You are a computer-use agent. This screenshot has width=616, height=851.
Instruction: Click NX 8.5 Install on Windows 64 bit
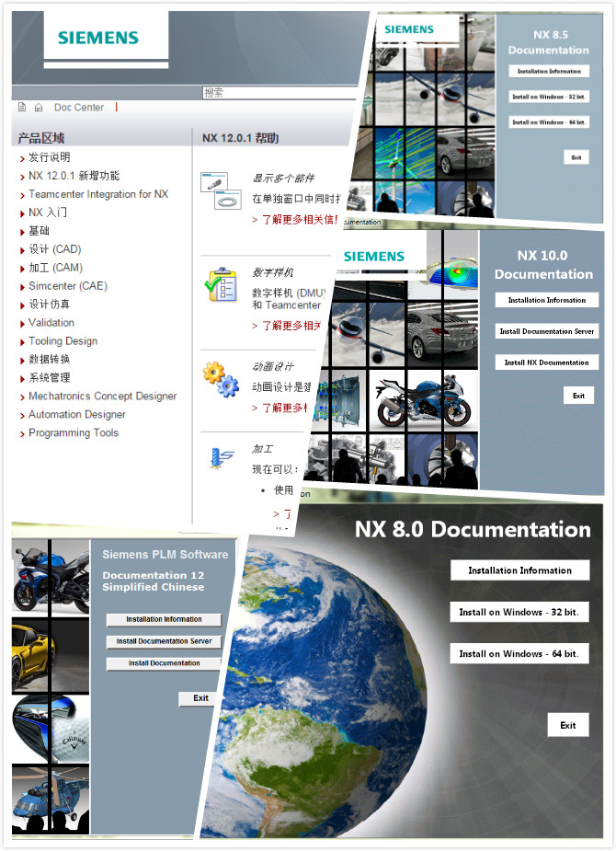tap(549, 122)
